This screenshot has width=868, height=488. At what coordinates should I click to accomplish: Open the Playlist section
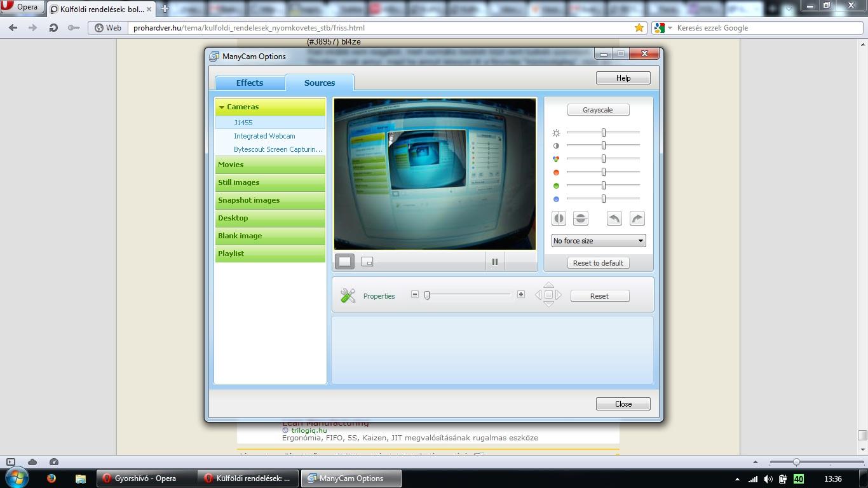click(x=270, y=254)
